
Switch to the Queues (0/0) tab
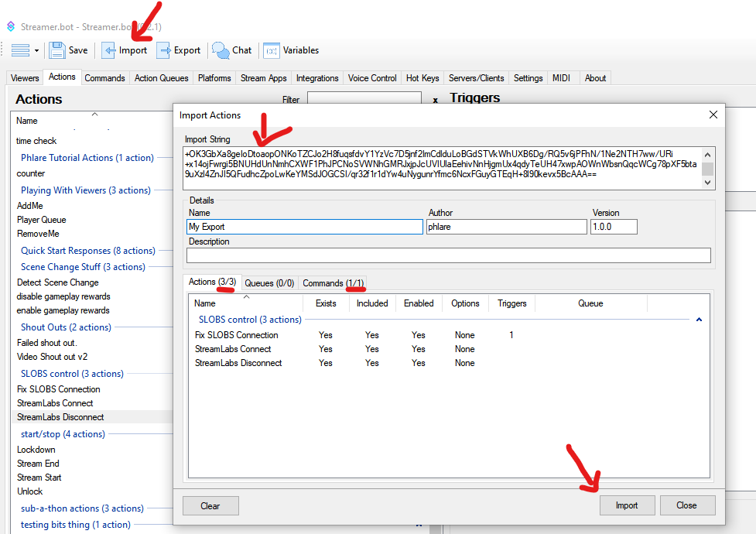(269, 283)
